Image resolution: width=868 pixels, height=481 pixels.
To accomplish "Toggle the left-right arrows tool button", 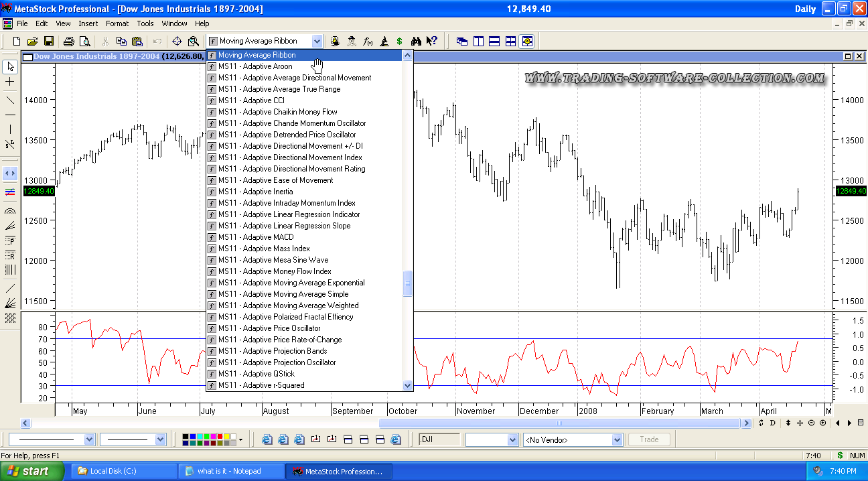I will [10, 173].
